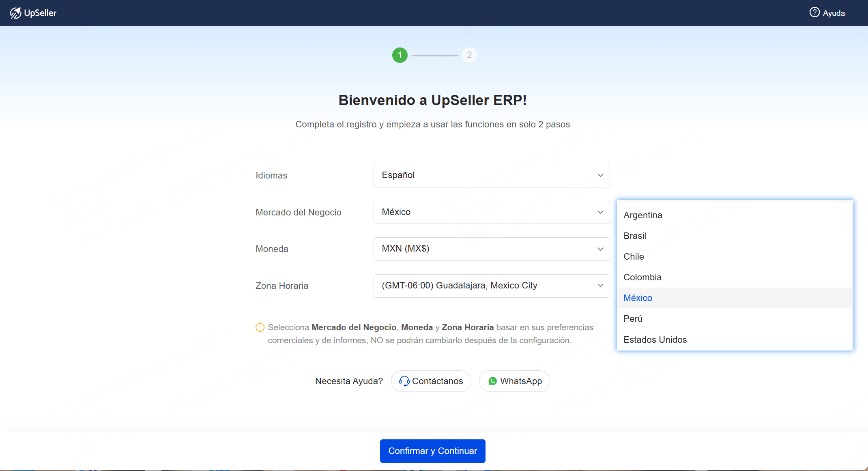Screen dimensions: 868x471
Task: Open the WhatsApp support button
Action: point(515,381)
